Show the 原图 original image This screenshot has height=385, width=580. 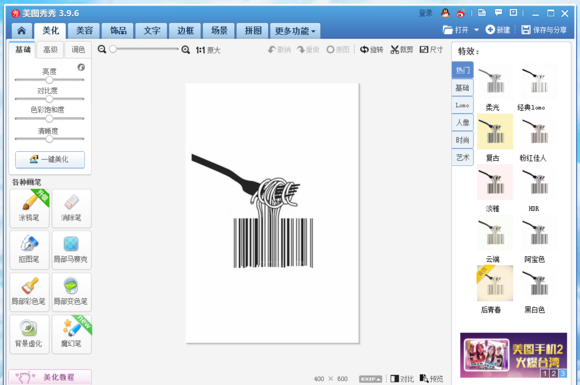338,50
